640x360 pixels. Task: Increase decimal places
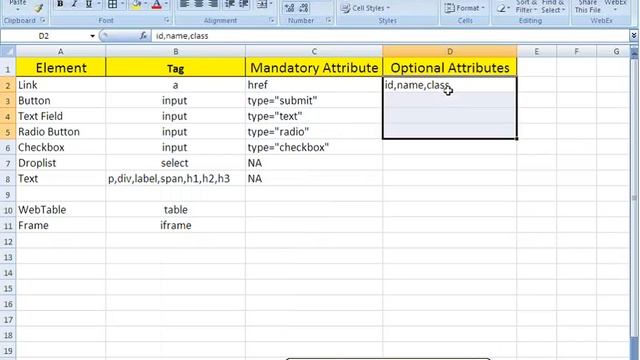pyautogui.click(x=289, y=8)
